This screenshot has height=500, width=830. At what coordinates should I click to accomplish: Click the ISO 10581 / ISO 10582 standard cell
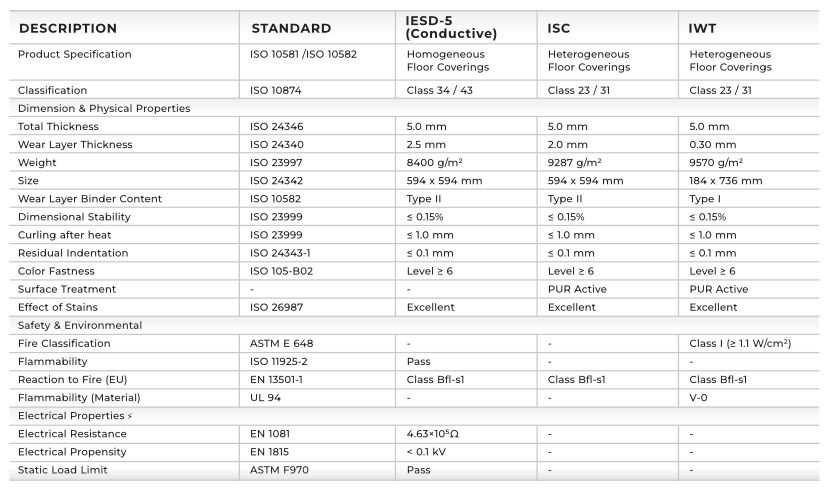[303, 54]
